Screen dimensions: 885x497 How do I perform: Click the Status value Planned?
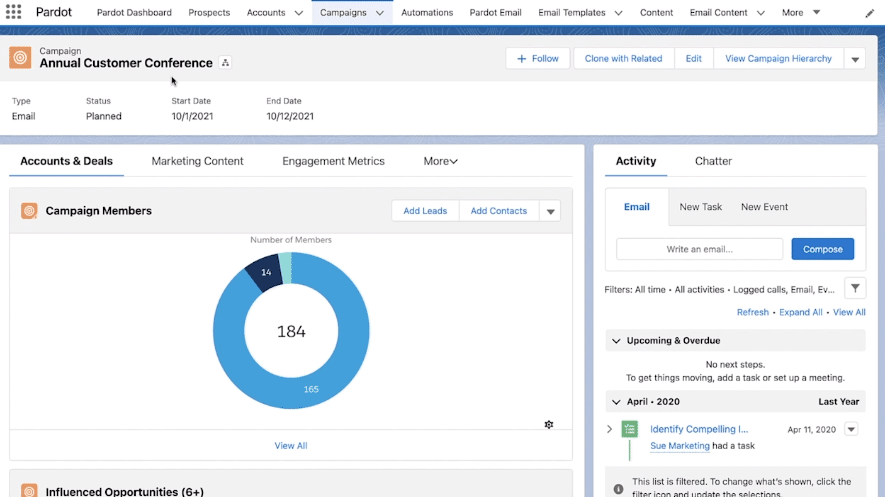104,116
